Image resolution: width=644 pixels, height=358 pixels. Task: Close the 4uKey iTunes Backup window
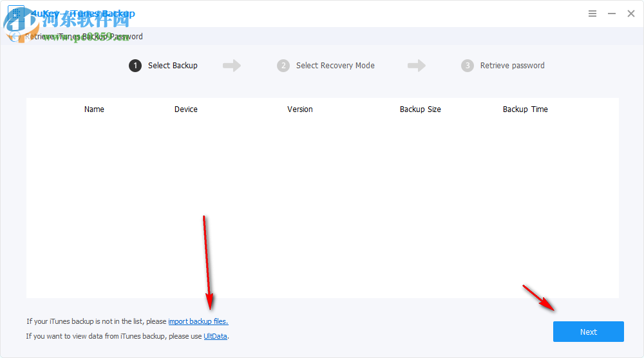[x=631, y=14]
